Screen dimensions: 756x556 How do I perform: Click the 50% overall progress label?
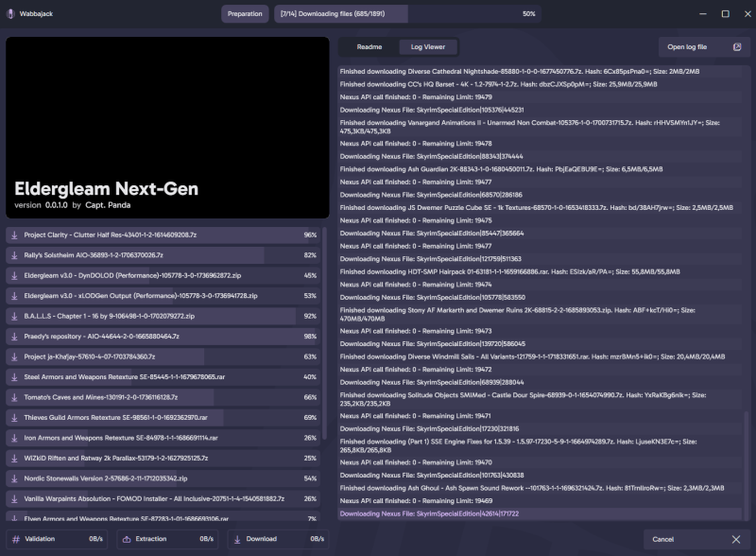[x=529, y=13]
